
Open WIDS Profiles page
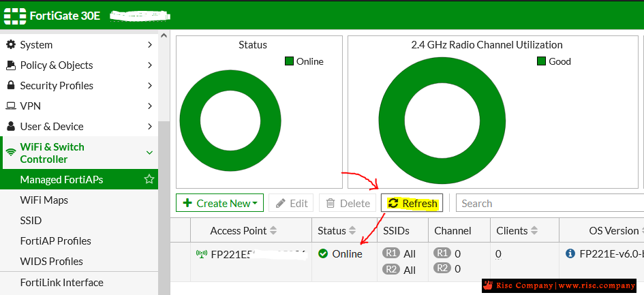point(79,262)
